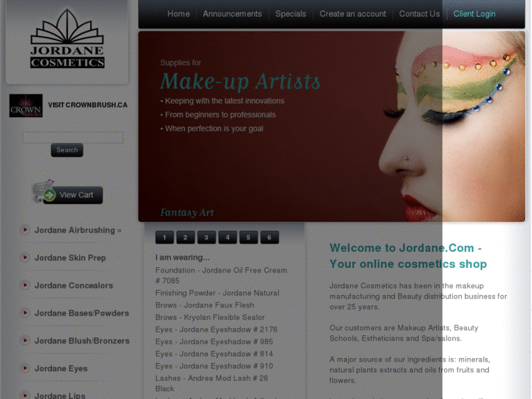This screenshot has height=399, width=532.
Task: Click 'Brows - Jordane Faux Flesh' line
Action: click(x=205, y=305)
